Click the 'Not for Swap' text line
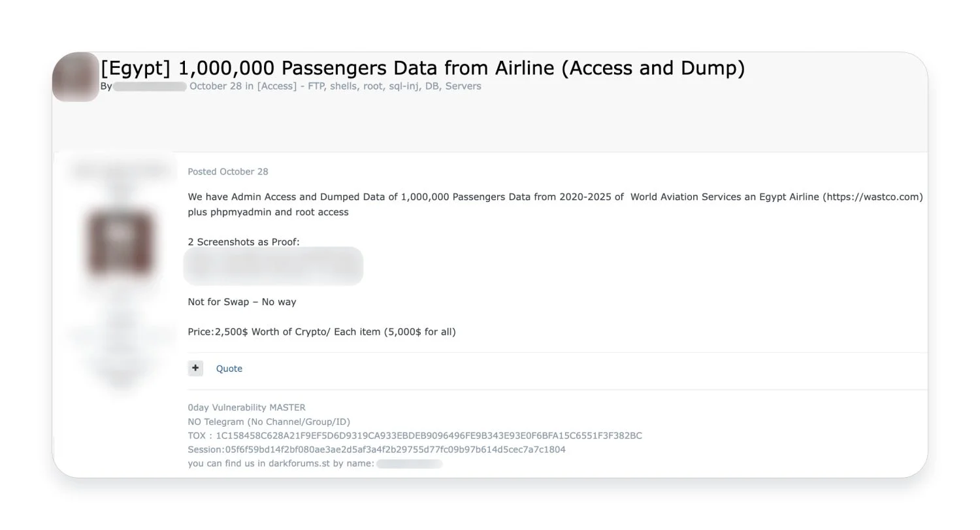980x530 pixels. point(242,301)
